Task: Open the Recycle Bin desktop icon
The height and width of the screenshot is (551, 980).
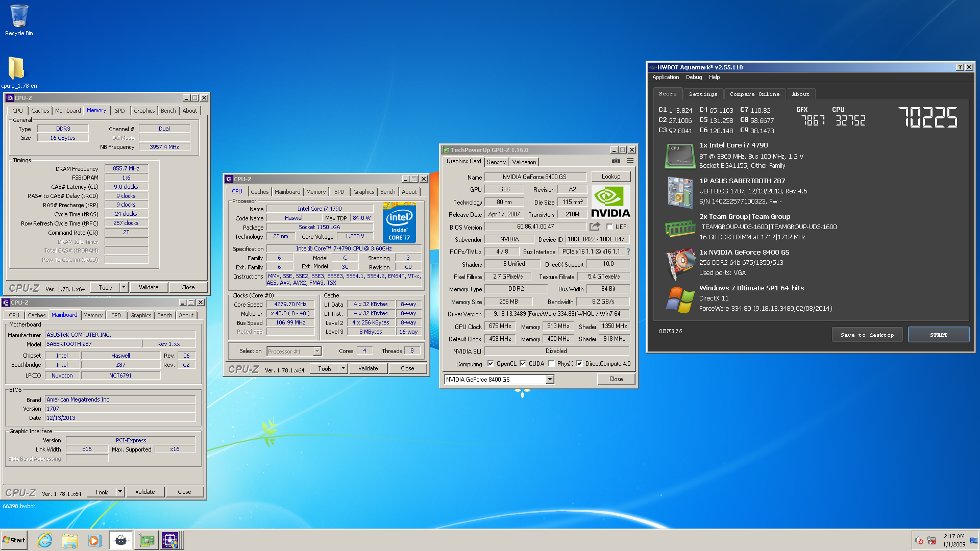Action: click(x=19, y=20)
